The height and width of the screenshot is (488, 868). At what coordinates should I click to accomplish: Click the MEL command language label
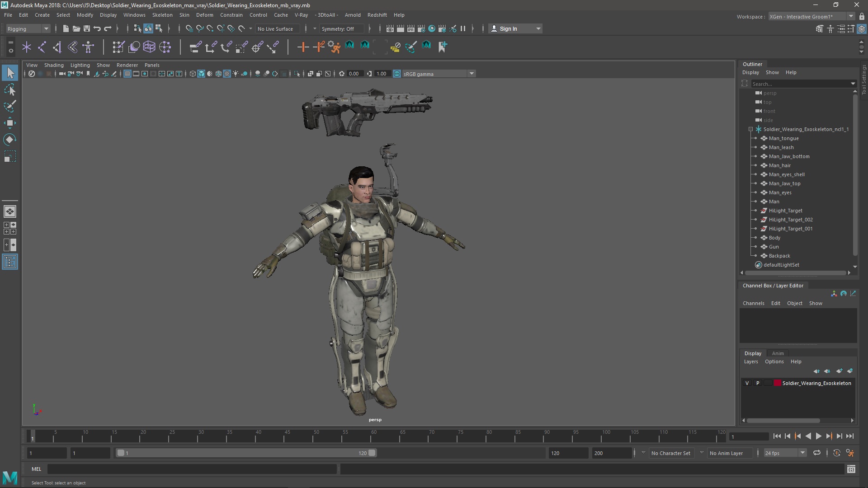[36, 469]
